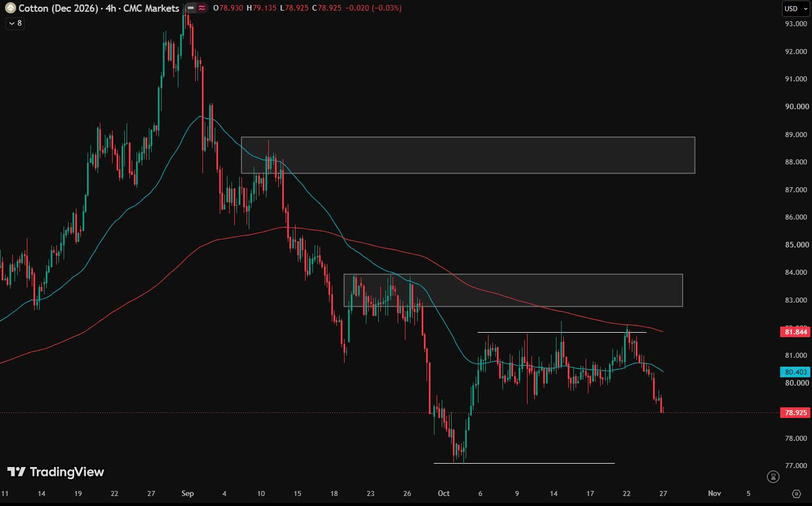The width and height of the screenshot is (812, 506).
Task: Click the 90.000 price axis label
Action: [796, 106]
